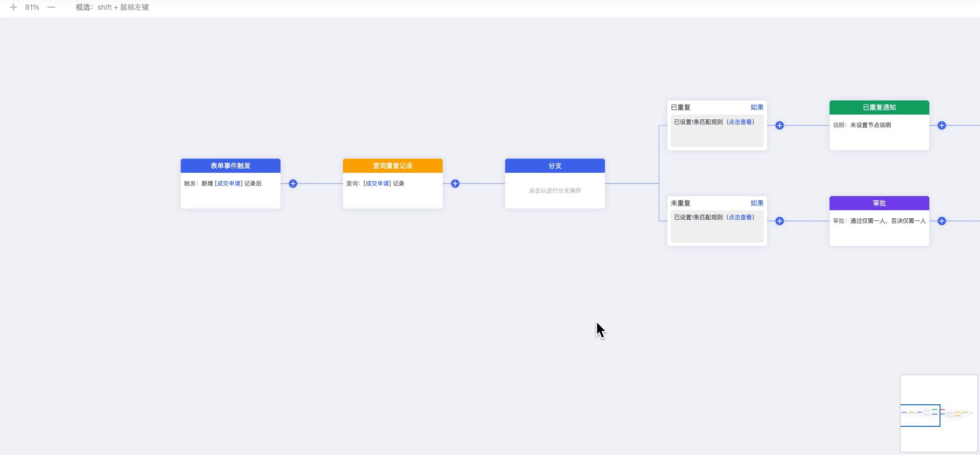Open the 表单事件触发 trigger node
This screenshot has width=980, height=455.
230,166
